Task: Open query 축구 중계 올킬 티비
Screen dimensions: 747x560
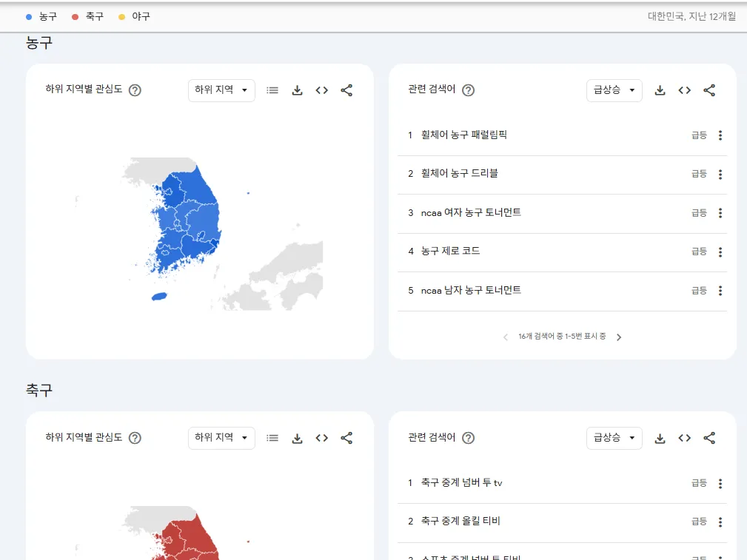Action: 460,522
